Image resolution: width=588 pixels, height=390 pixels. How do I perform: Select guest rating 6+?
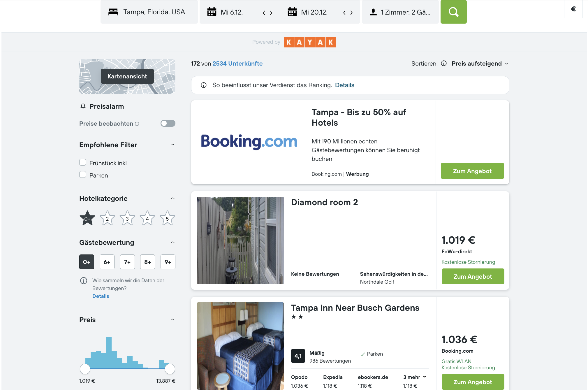pos(107,262)
